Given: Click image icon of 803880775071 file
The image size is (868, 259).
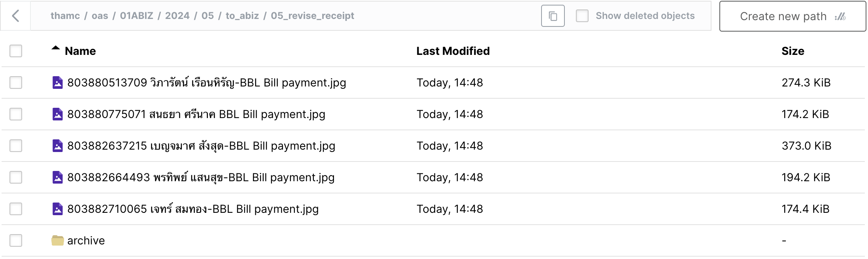Looking at the screenshot, I should (58, 114).
